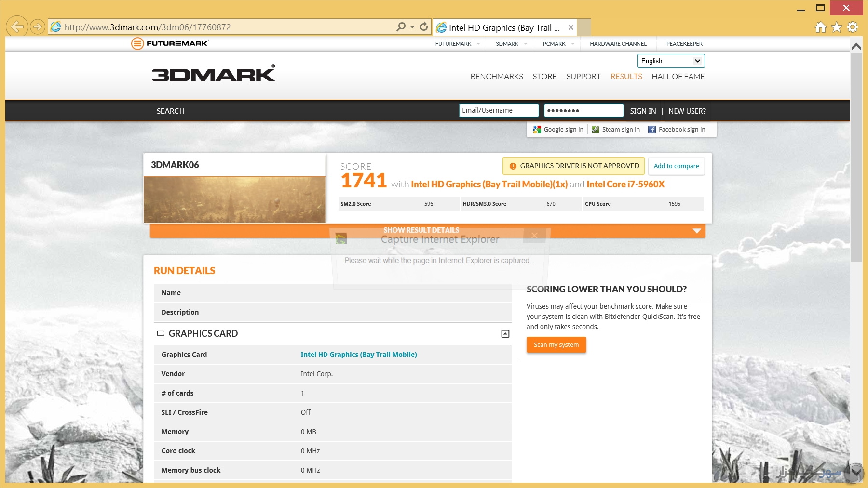This screenshot has height=488, width=868.
Task: Click the GRAPHICS DRIVER IS NOT APPROVED notice
Action: (573, 166)
